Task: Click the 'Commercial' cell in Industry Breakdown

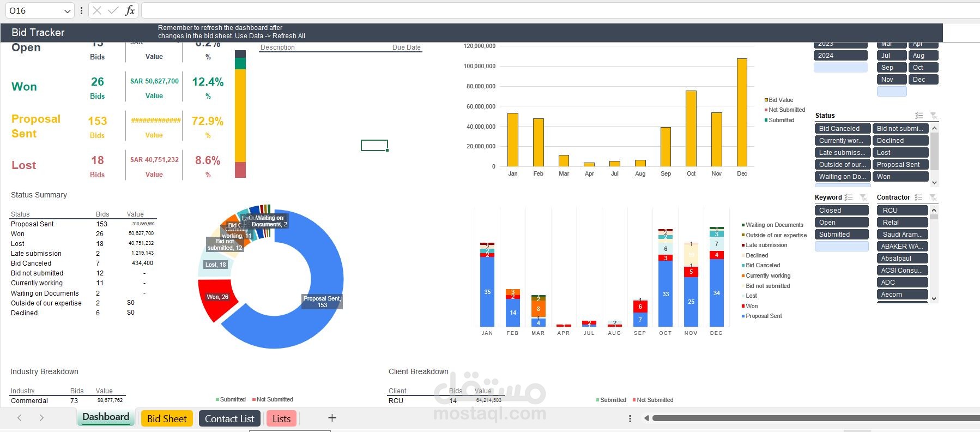Action: 29,401
